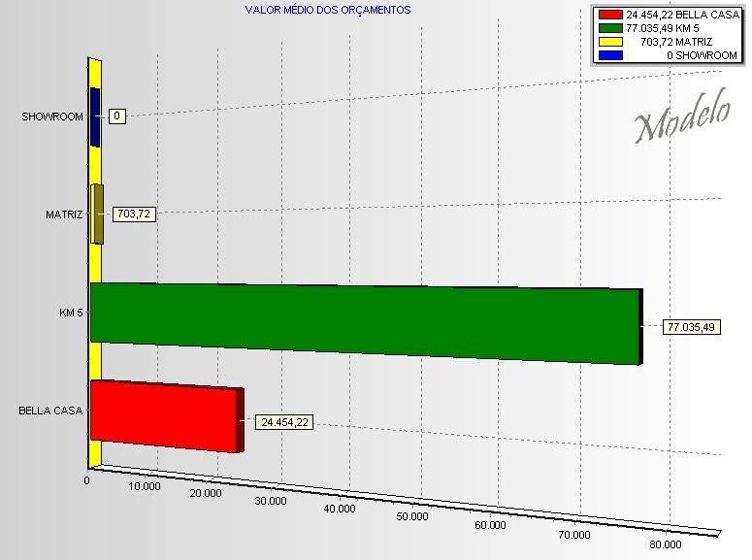Select the red BELLA CASA bar
This screenshot has height=560, width=752.
click(167, 416)
